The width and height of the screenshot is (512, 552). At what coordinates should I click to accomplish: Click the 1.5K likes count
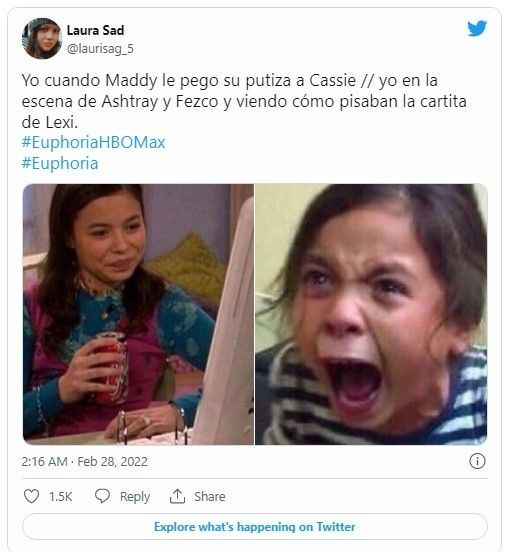pos(61,496)
